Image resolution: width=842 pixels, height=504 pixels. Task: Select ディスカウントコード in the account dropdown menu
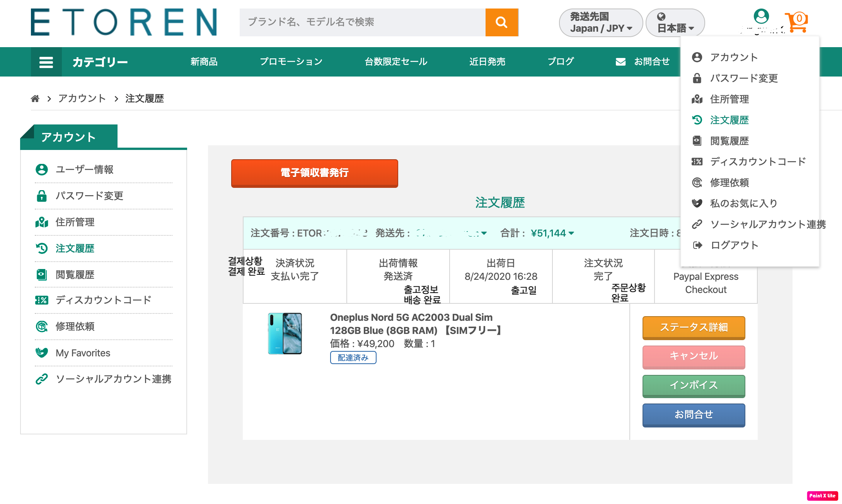[758, 162]
